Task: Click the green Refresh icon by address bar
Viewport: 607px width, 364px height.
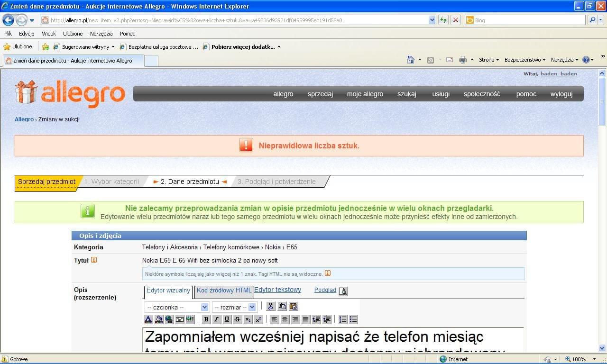Action: [x=443, y=20]
